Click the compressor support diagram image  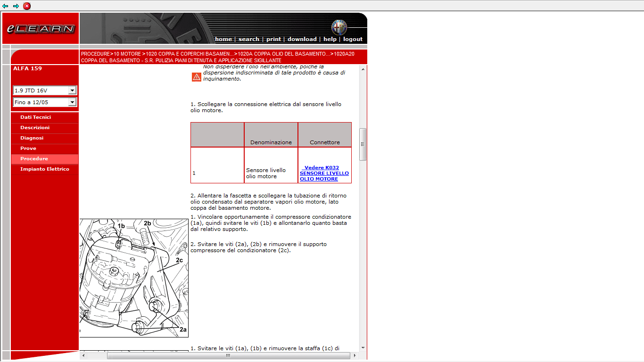pyautogui.click(x=134, y=278)
